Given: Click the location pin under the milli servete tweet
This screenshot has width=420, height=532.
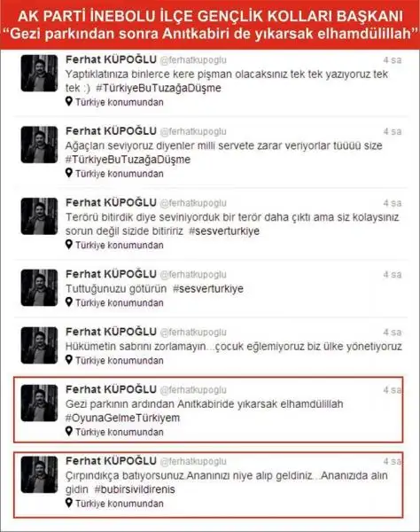Looking at the screenshot, I should 69,173.
